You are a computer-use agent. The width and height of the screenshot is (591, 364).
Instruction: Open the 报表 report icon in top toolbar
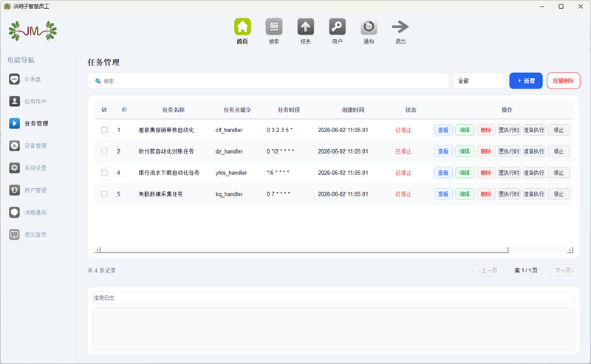tap(306, 31)
